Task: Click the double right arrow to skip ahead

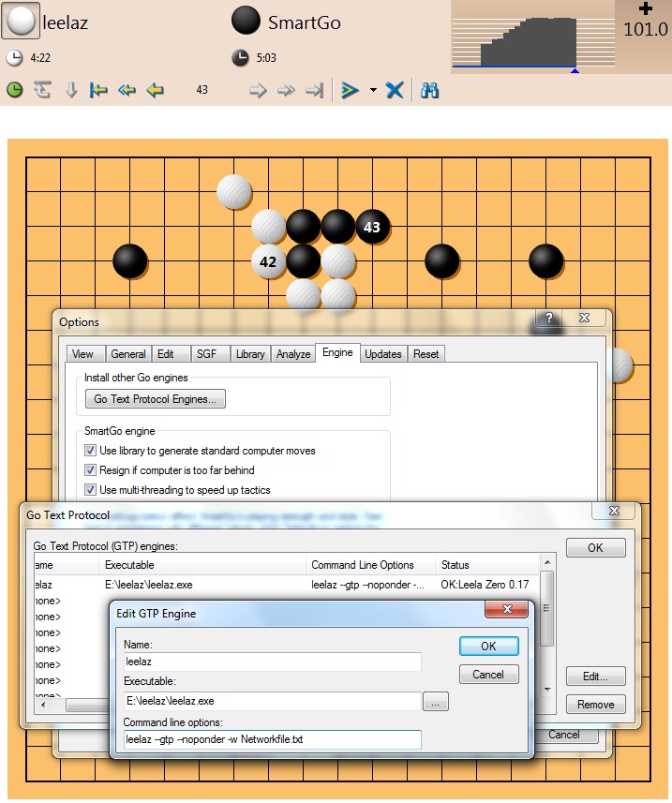Action: (x=286, y=91)
